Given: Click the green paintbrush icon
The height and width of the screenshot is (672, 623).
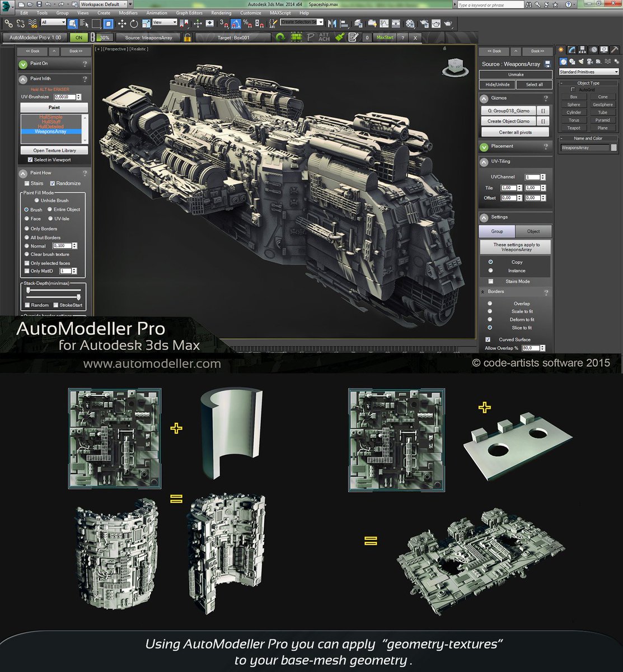Looking at the screenshot, I should [x=339, y=38].
